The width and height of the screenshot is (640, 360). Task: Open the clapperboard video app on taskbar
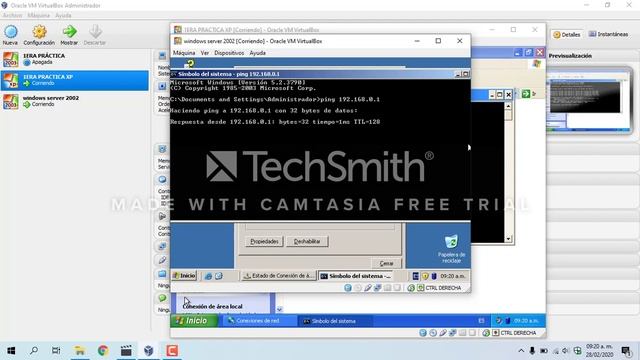coord(126,351)
